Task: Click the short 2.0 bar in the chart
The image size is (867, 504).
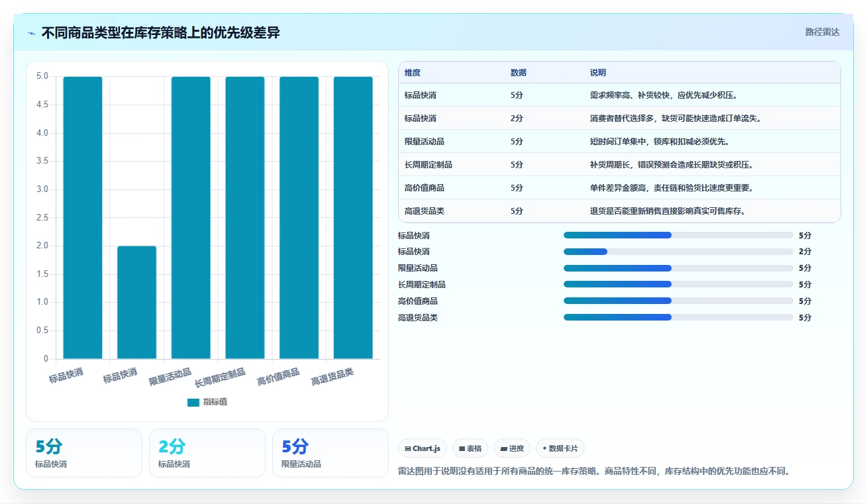Action: [x=137, y=303]
